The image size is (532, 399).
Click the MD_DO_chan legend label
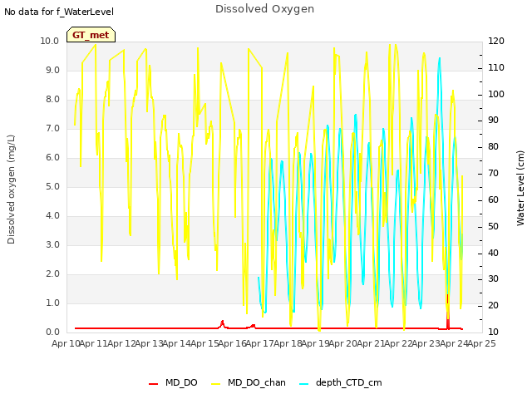click(257, 382)
